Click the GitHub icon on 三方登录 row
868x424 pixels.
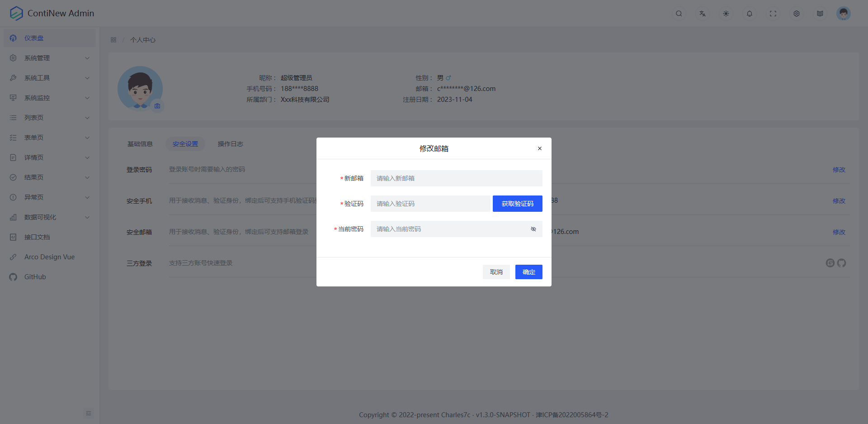pyautogui.click(x=842, y=263)
